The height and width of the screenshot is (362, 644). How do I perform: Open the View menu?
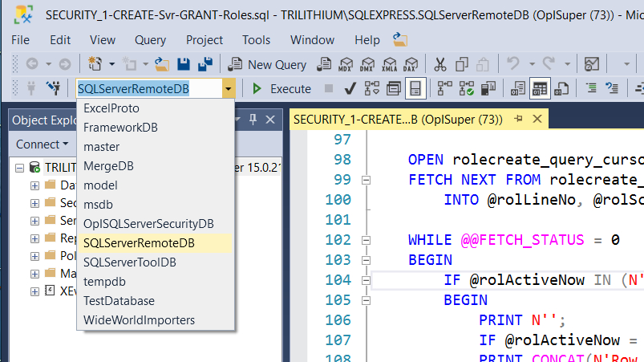(x=103, y=40)
